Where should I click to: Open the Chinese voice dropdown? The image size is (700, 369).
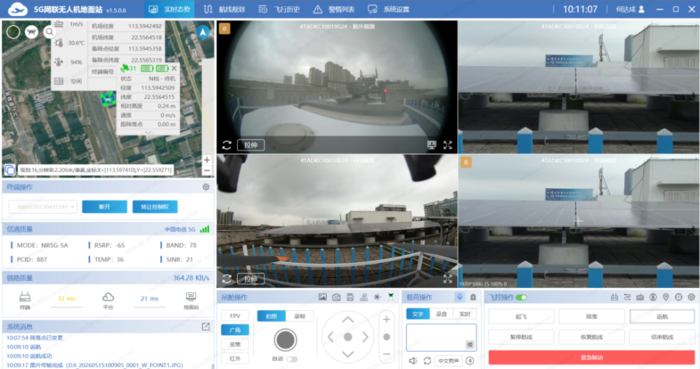(x=448, y=361)
